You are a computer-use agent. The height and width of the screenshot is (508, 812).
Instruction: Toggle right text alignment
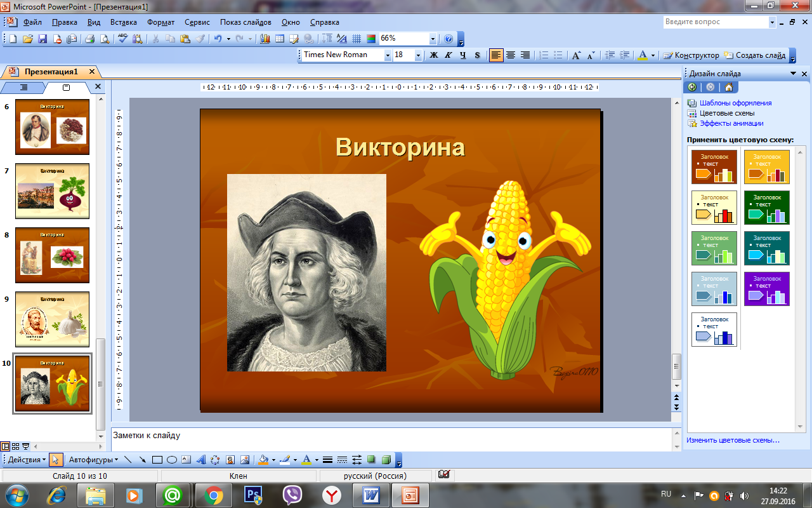pos(525,55)
